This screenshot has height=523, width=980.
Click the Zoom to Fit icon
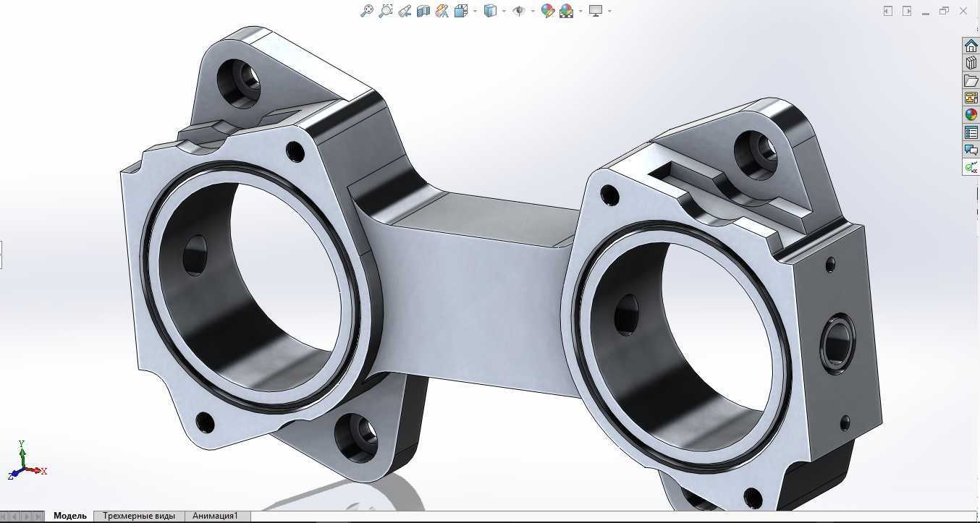tap(367, 11)
